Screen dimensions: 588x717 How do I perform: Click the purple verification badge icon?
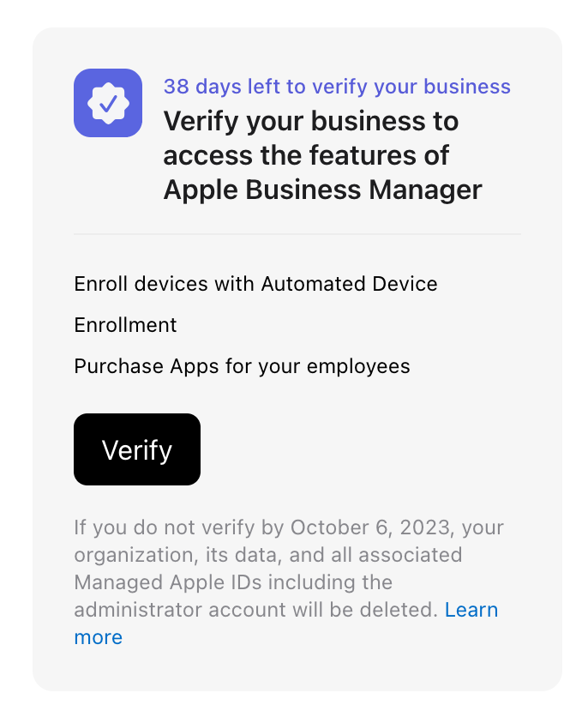(x=108, y=103)
